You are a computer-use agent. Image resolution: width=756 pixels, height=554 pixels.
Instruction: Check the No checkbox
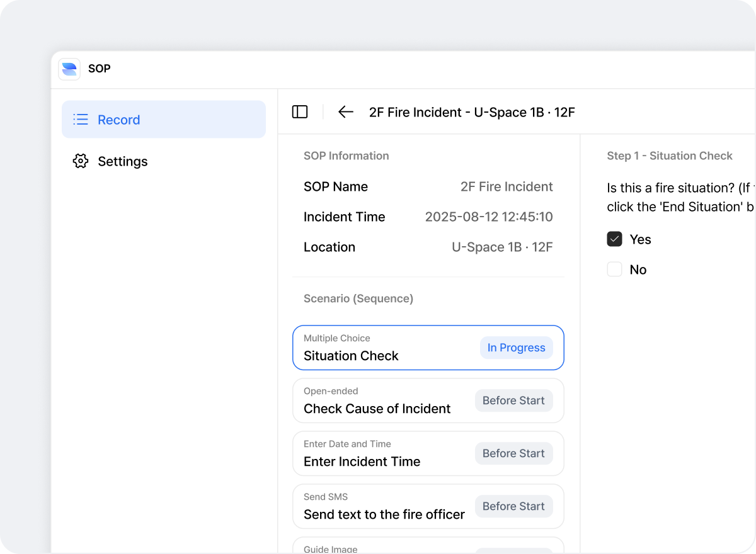point(614,269)
